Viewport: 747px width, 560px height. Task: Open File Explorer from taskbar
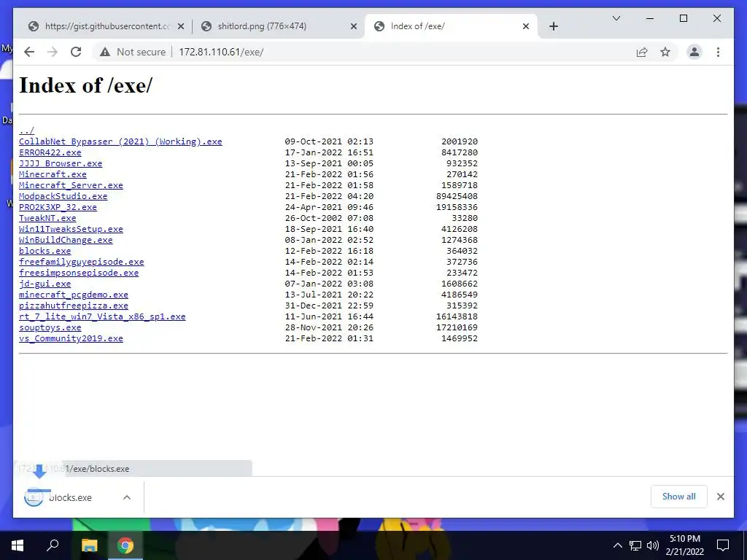89,545
